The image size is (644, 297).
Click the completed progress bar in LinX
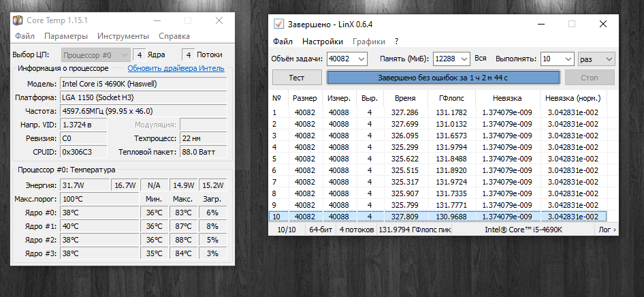[443, 77]
